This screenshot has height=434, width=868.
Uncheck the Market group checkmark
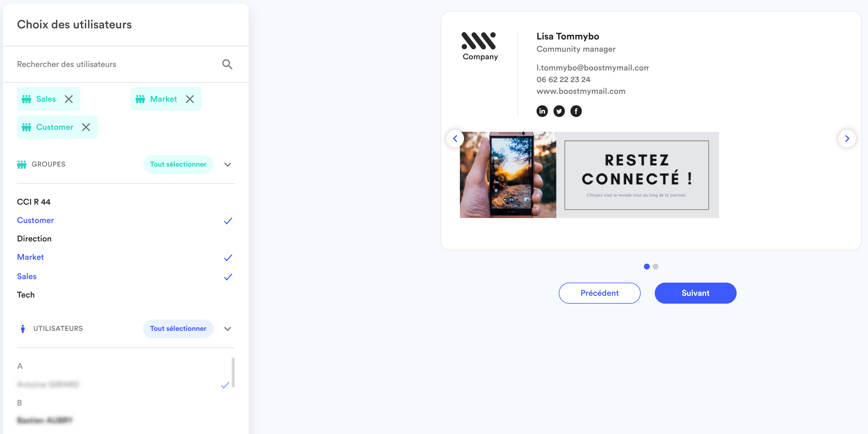(228, 257)
